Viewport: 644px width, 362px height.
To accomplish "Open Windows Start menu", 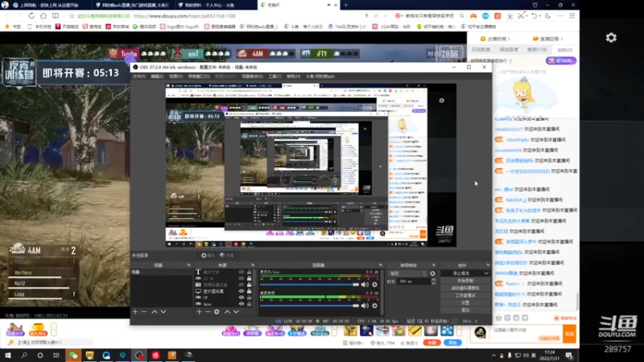I will (8, 355).
